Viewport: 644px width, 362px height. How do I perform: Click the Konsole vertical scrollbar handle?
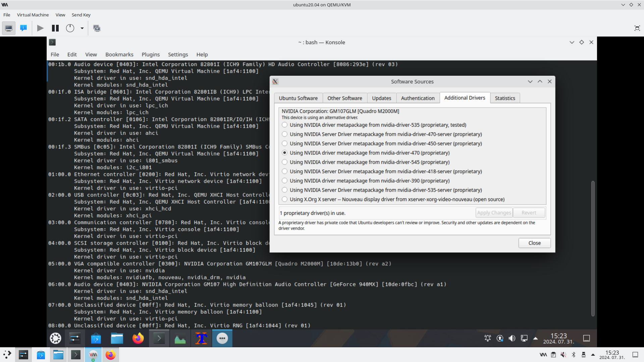pyautogui.click(x=593, y=248)
